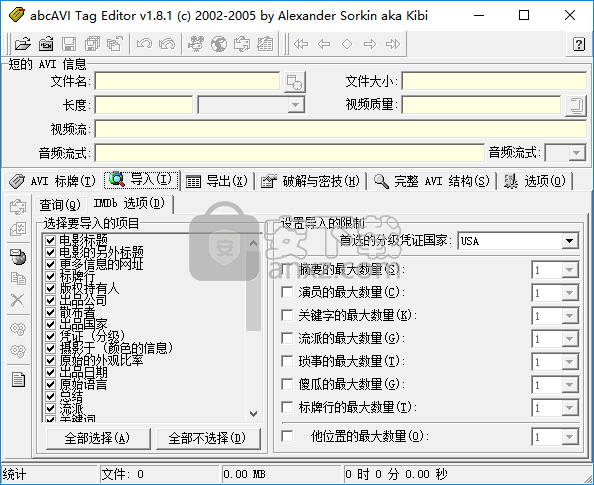Click the open AVI folder toolbar icon
The width and height of the screenshot is (594, 485).
coord(46,44)
